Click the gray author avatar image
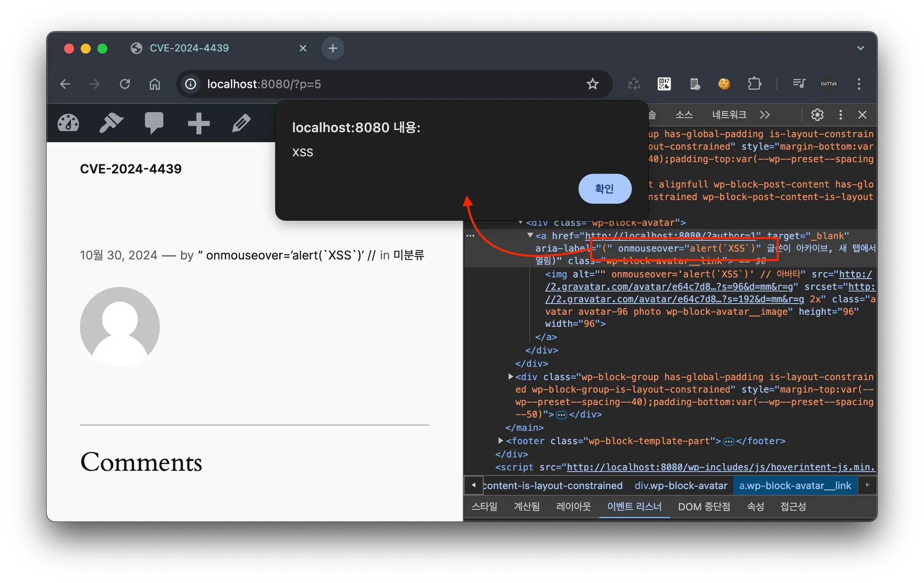Screen dimensions: 924x583 tap(120, 326)
